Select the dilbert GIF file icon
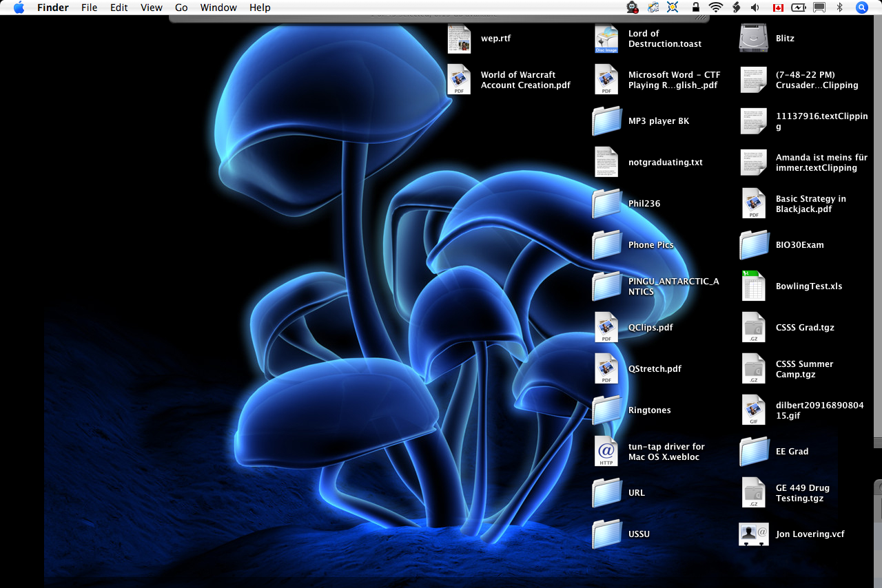Viewport: 882px width, 588px height. pyautogui.click(x=754, y=410)
